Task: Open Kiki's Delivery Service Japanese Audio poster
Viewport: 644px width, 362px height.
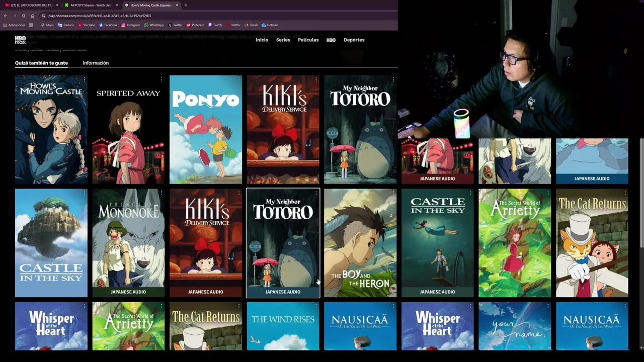Action: pos(205,243)
